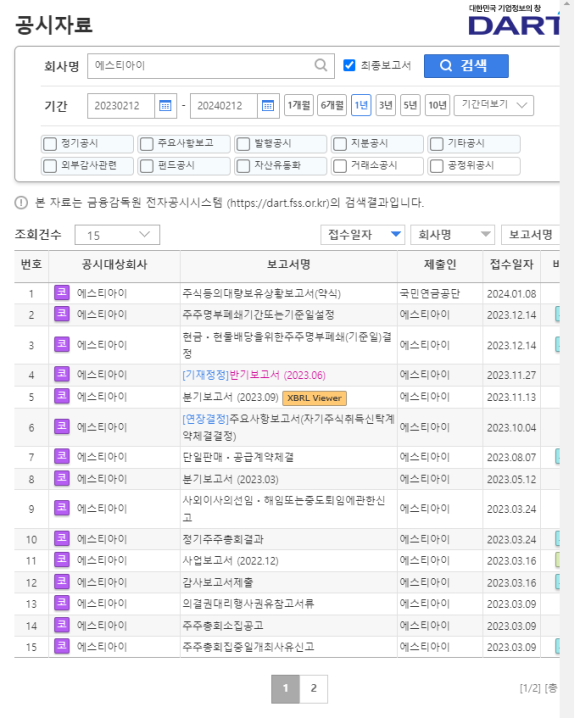This screenshot has height=718, width=580.
Task: Check the 정기공시 filter
Action: click(x=49, y=144)
